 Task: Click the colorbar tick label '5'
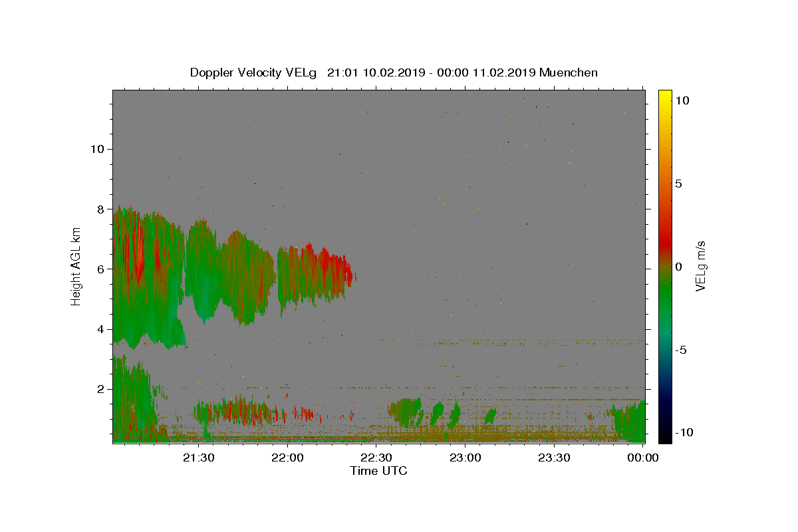coord(678,184)
